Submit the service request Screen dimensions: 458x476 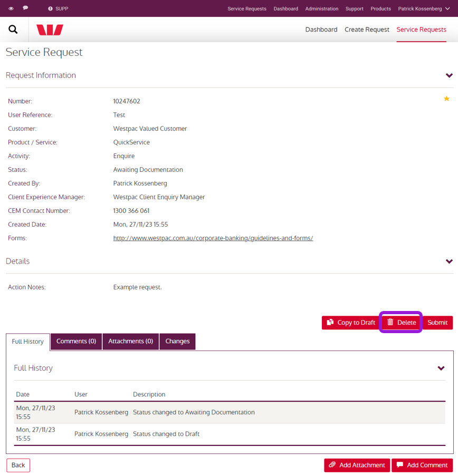pos(437,323)
